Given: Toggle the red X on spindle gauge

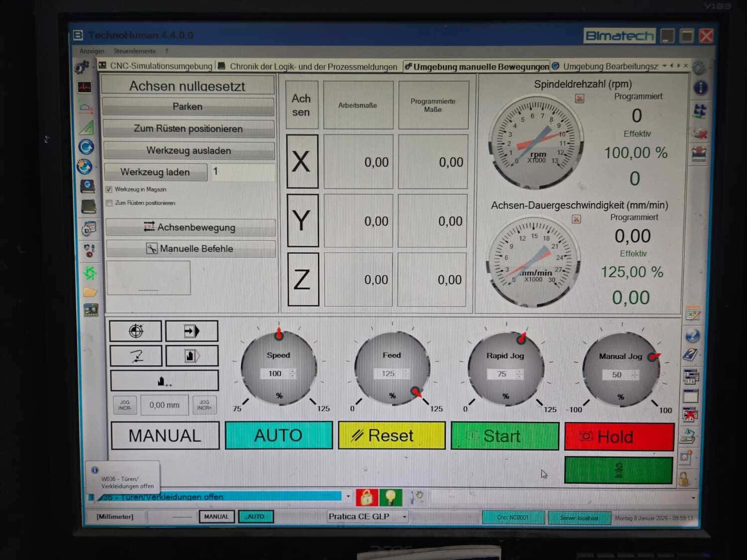Looking at the screenshot, I should [580, 99].
